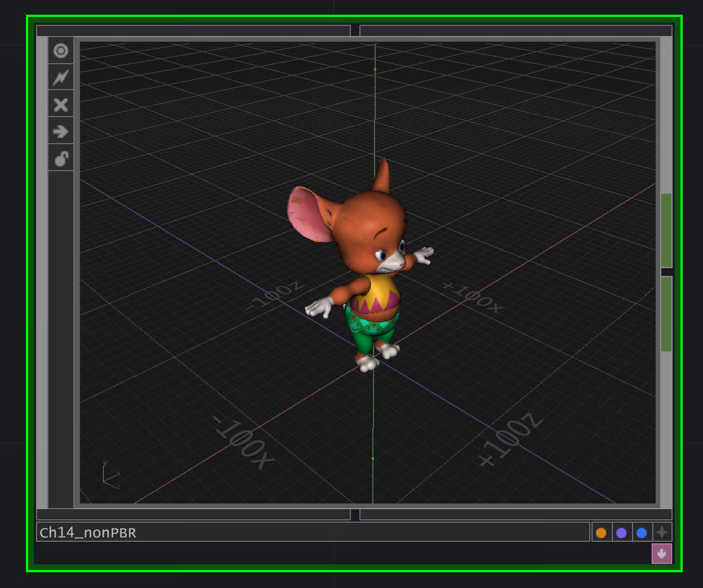703x588 pixels.
Task: Toggle the padlock lock flag
Action: (61, 159)
